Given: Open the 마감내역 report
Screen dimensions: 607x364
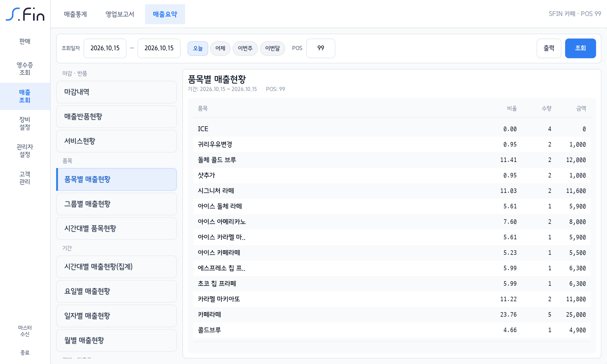Looking at the screenshot, I should pyautogui.click(x=117, y=92).
